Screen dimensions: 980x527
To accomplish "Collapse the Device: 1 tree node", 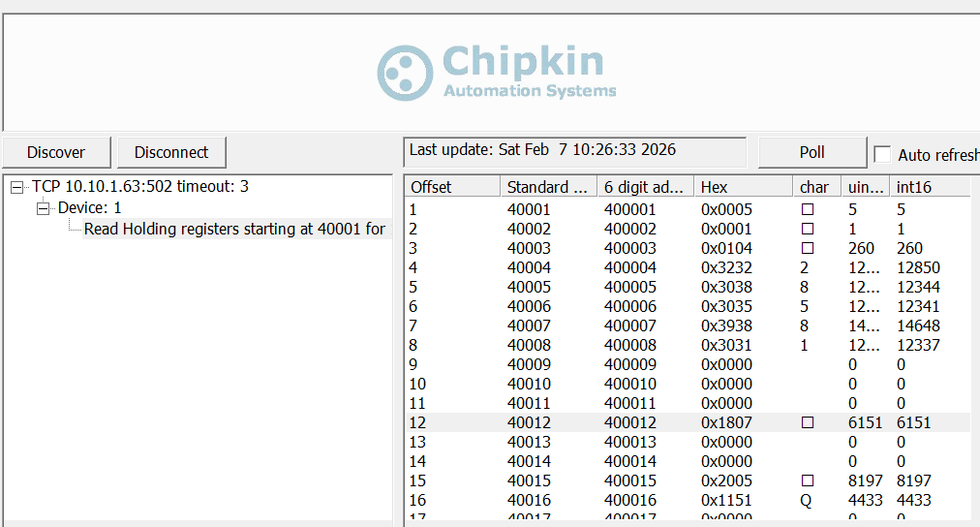I will tap(43, 208).
